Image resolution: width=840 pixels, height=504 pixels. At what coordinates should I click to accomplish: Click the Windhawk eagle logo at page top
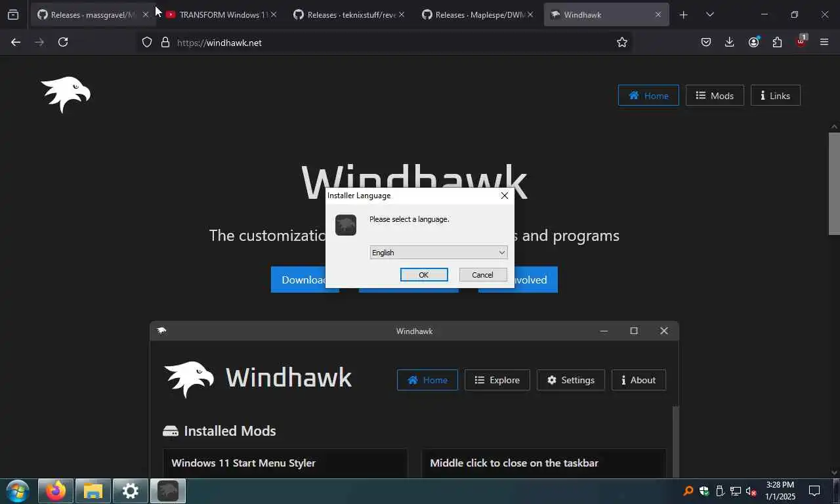[x=66, y=94]
